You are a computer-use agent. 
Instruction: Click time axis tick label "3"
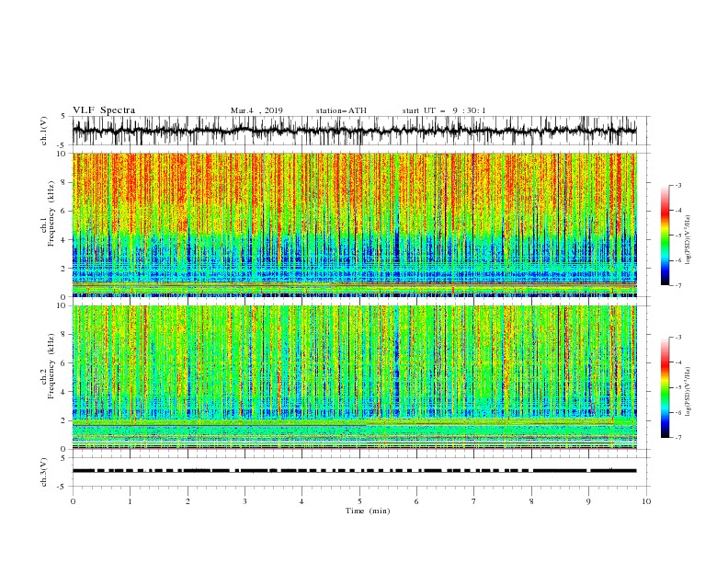[x=245, y=501]
